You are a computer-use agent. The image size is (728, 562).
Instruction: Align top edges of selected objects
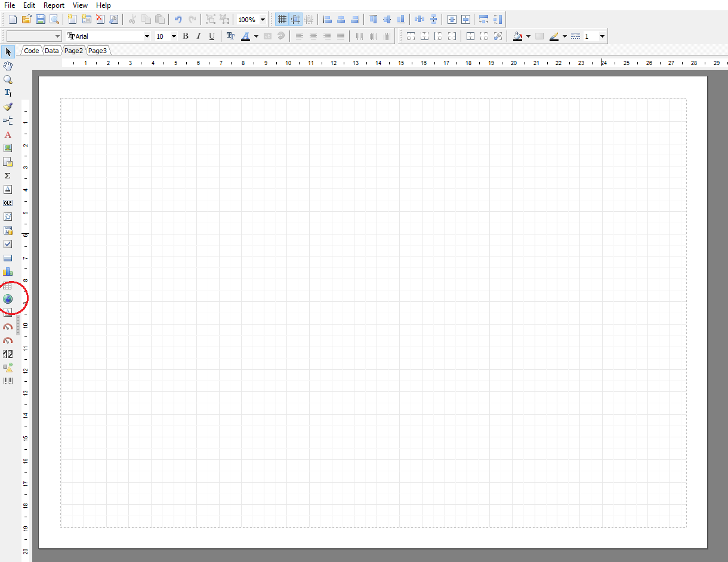click(x=374, y=19)
